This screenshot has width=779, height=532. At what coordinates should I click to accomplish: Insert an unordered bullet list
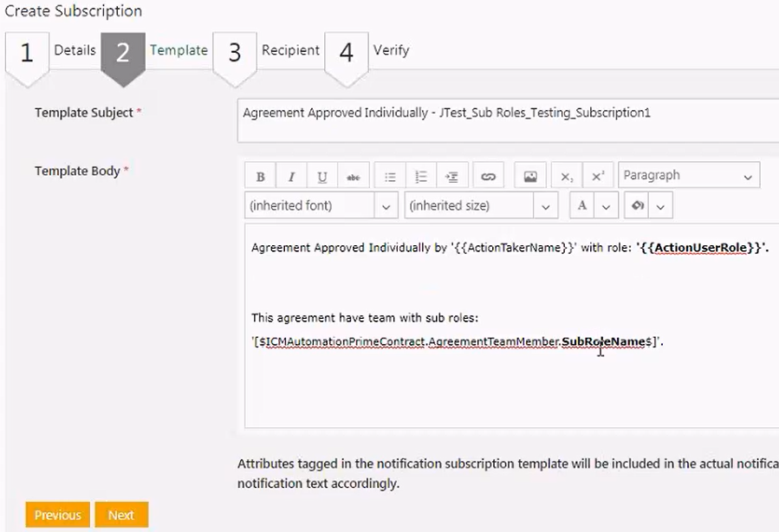tap(390, 177)
